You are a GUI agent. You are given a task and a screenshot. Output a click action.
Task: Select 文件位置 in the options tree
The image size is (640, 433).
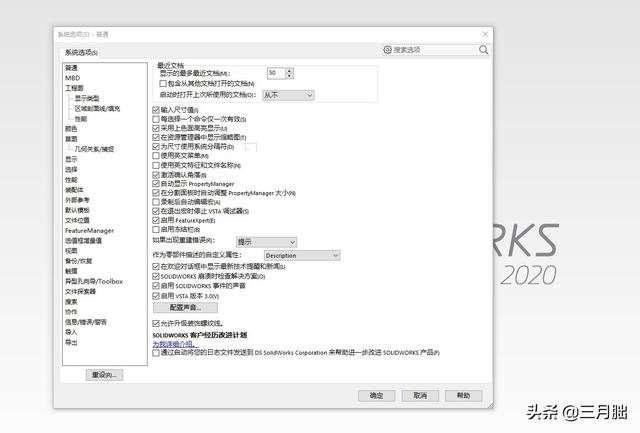[x=77, y=220]
